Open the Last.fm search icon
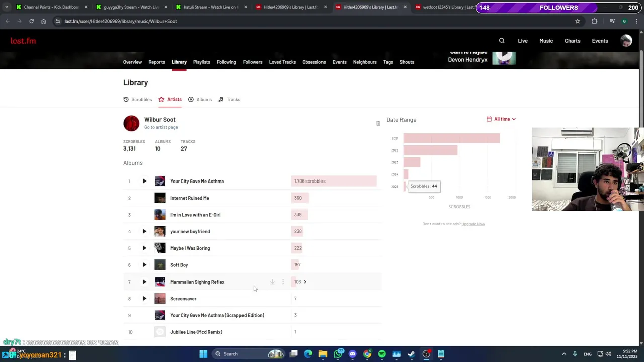The width and height of the screenshot is (644, 362). [x=502, y=41]
